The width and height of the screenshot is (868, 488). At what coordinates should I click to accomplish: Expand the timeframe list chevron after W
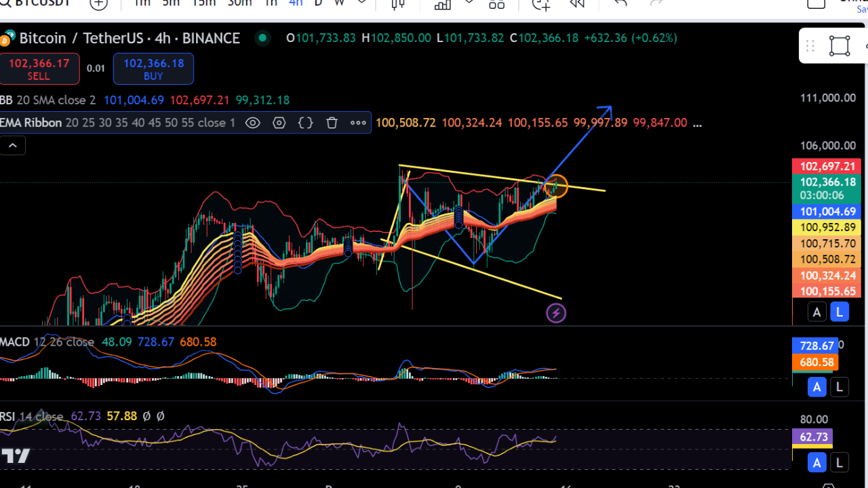(x=362, y=3)
